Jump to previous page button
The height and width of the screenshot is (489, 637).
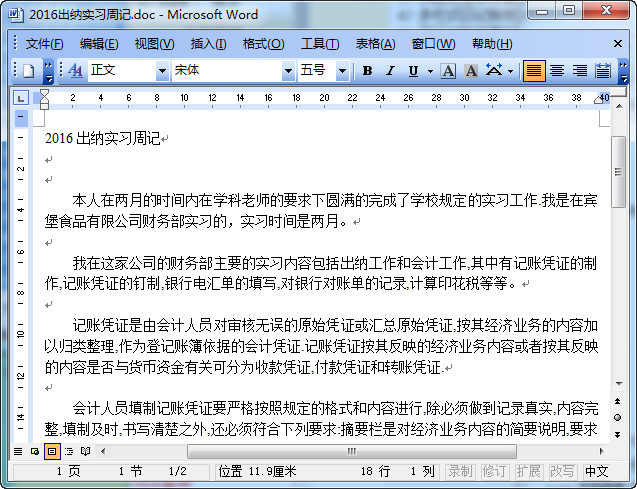pos(618,401)
